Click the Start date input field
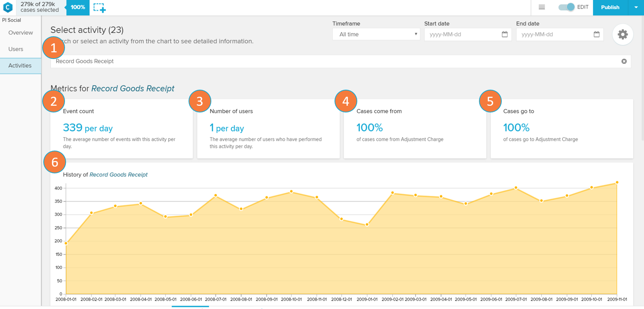The height and width of the screenshot is (309, 644). 463,34
